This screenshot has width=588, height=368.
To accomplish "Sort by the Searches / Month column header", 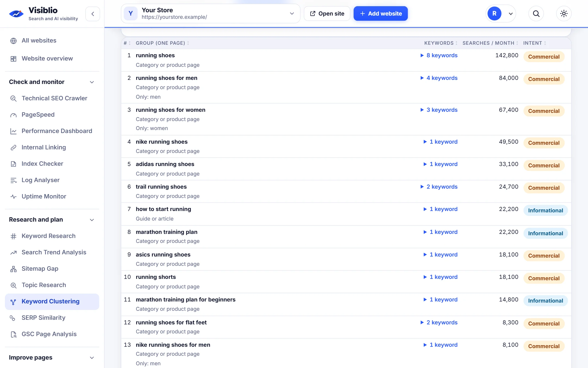I will [490, 43].
